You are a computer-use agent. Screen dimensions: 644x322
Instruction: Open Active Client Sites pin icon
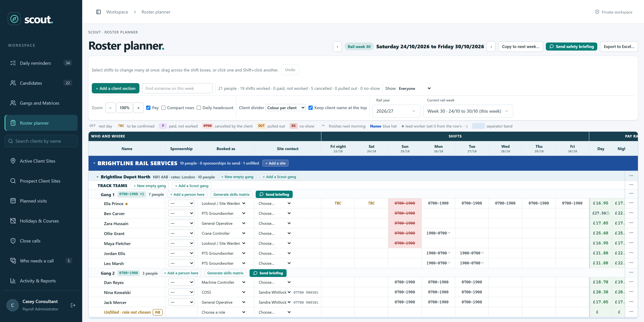pyautogui.click(x=13, y=161)
